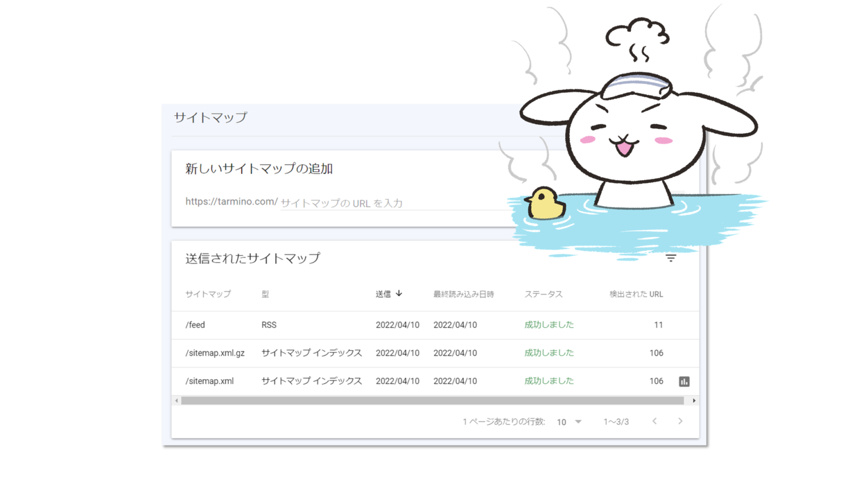The height and width of the screenshot is (488, 868).
Task: Sort by 最終読み込み日時 column header
Action: (x=463, y=294)
